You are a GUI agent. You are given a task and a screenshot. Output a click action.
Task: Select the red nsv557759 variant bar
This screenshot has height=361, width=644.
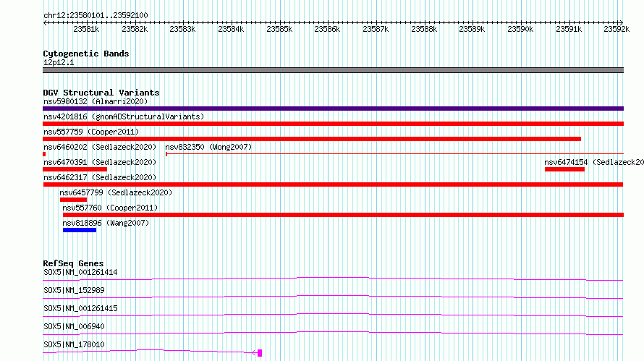tap(312, 139)
